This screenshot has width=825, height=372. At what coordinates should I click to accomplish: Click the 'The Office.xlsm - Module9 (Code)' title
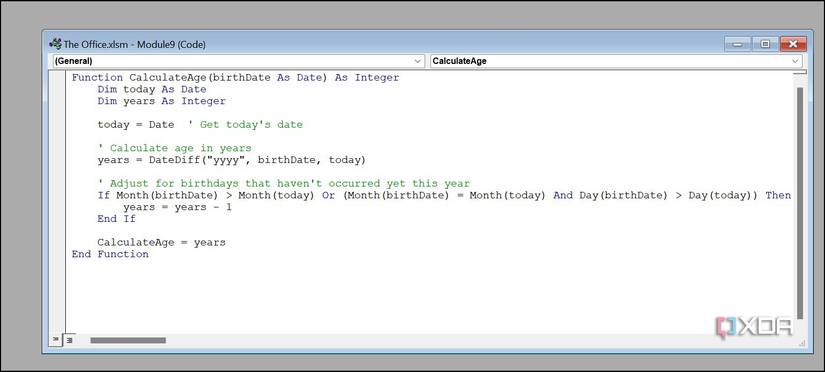tap(135, 45)
